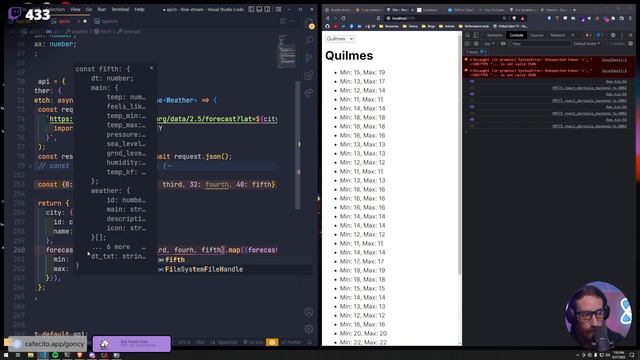Open the Brave browser icon in the taskbar
The image size is (640, 360).
80,355
